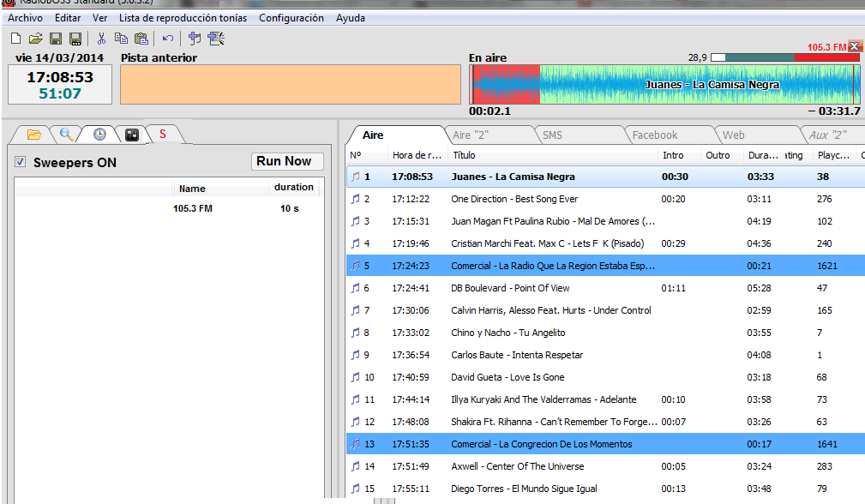Screen dimensions: 865x504
Task: Sort by the Dura... column header
Action: click(764, 155)
